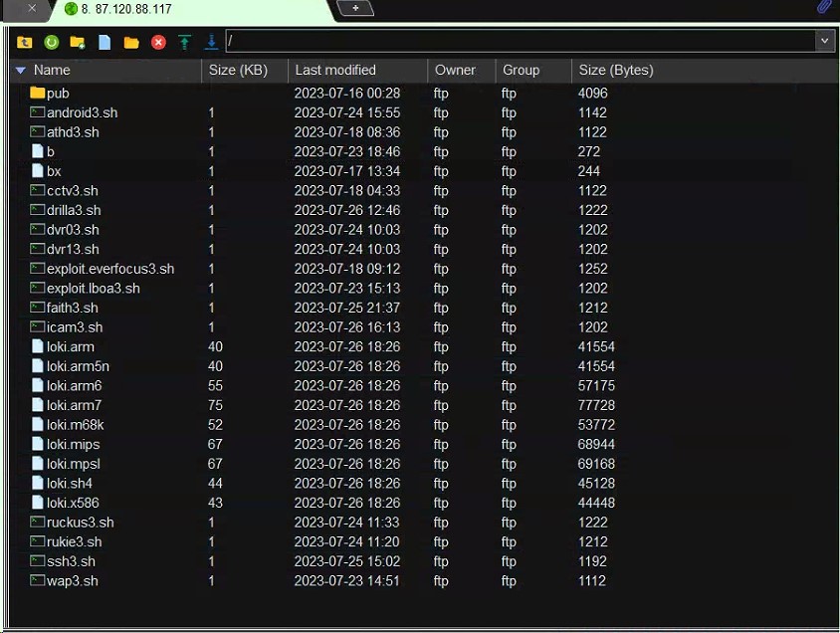
Task: Select the pub folder
Action: coord(58,93)
